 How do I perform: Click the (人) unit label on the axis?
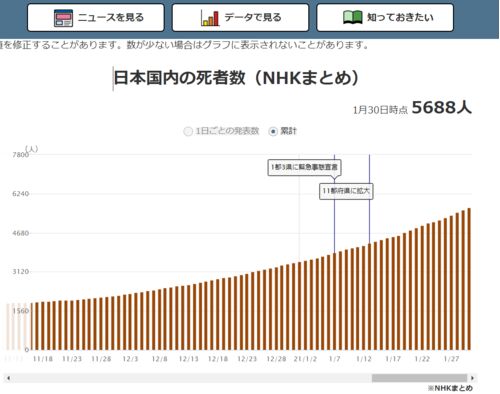[32, 149]
